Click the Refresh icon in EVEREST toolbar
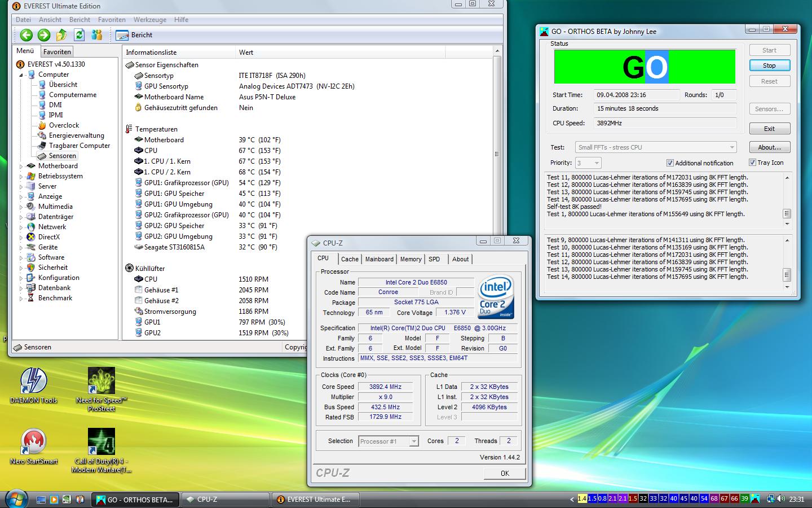Screen dimensions: 812x508 click(80, 35)
